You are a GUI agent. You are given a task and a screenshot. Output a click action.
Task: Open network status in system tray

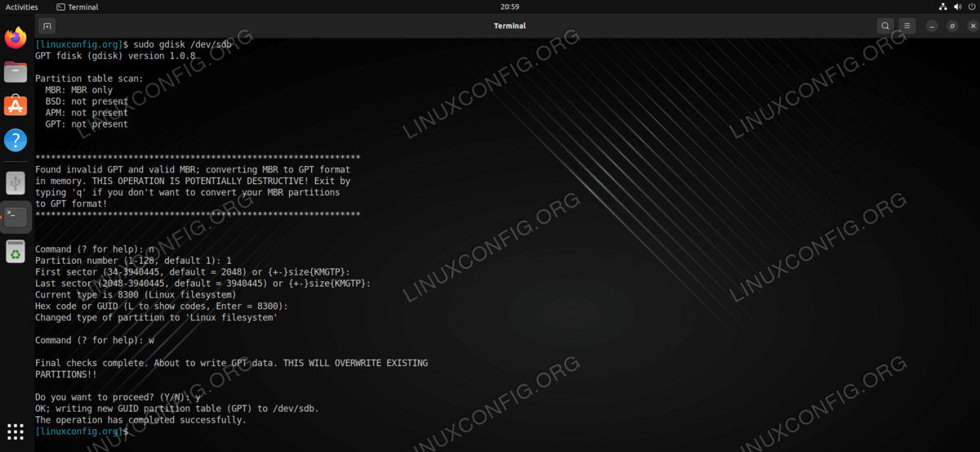tap(942, 7)
